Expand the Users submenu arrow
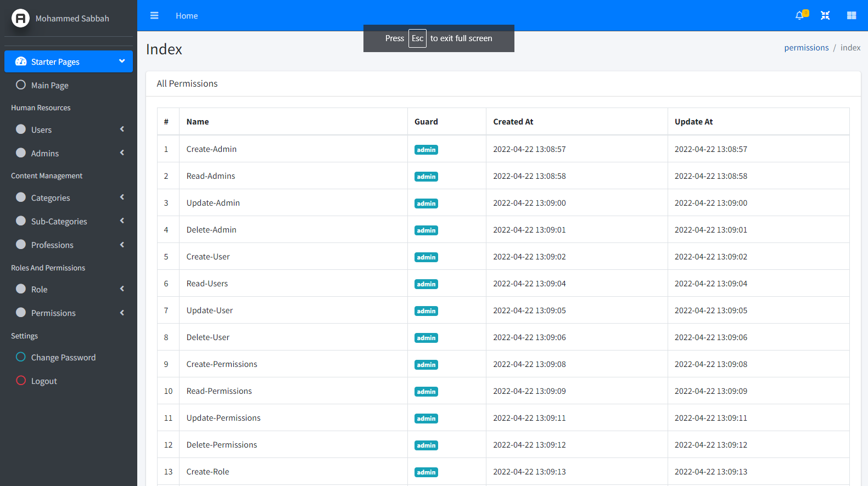 (122, 129)
